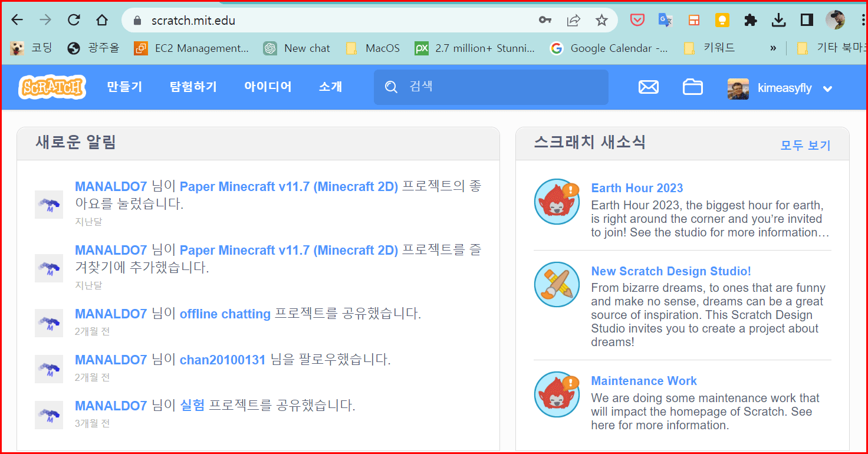Click the kimeasyfly profile picture
The image size is (868, 454).
coord(738,88)
